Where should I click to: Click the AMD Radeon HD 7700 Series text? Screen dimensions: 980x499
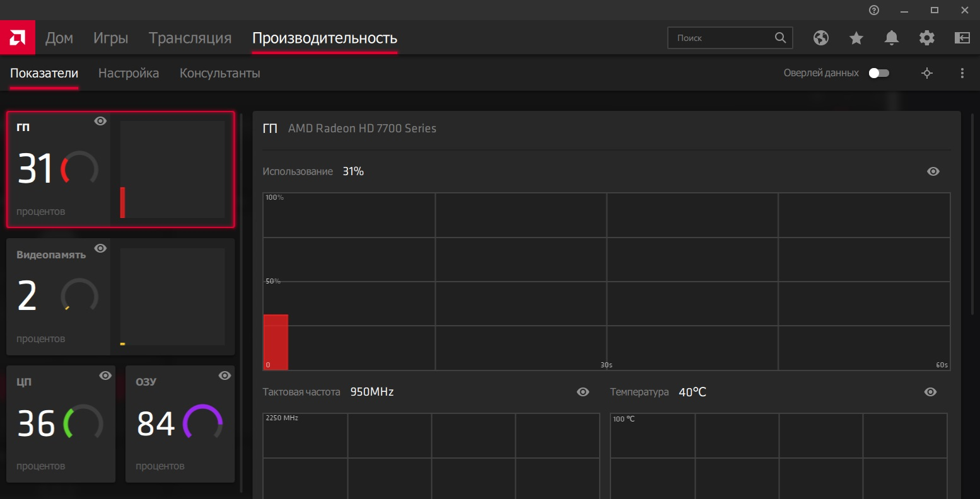pyautogui.click(x=362, y=129)
